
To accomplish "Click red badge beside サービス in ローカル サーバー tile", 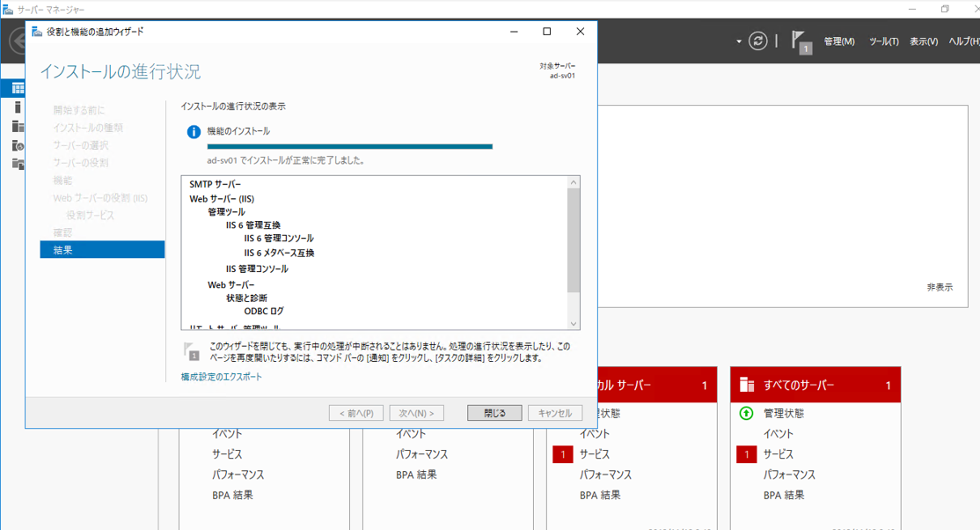I will click(562, 454).
